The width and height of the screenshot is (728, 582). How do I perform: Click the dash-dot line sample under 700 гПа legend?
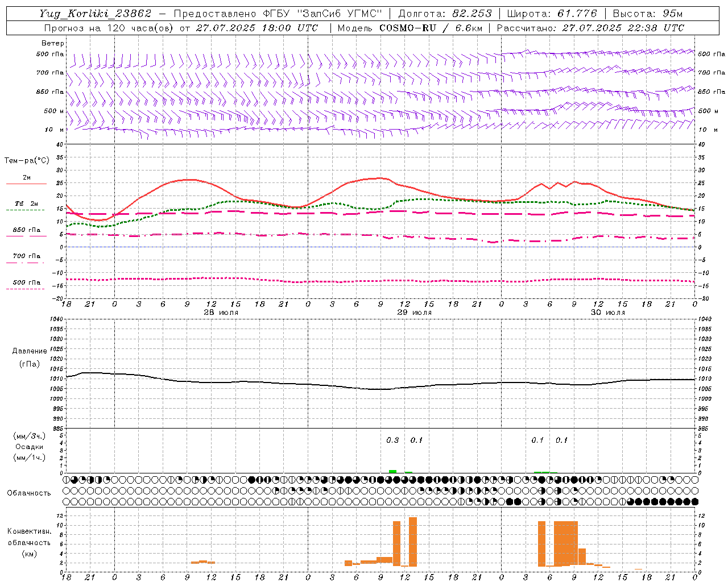tap(26, 263)
